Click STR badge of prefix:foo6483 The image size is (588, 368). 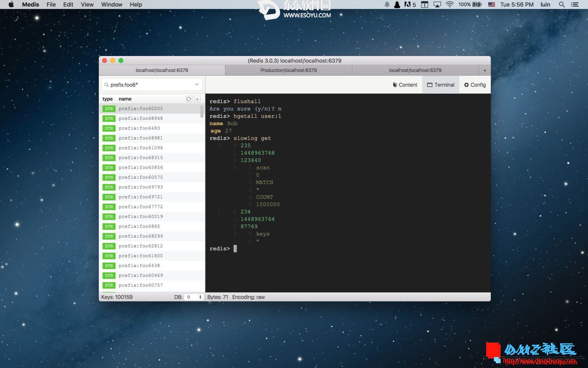point(109,128)
